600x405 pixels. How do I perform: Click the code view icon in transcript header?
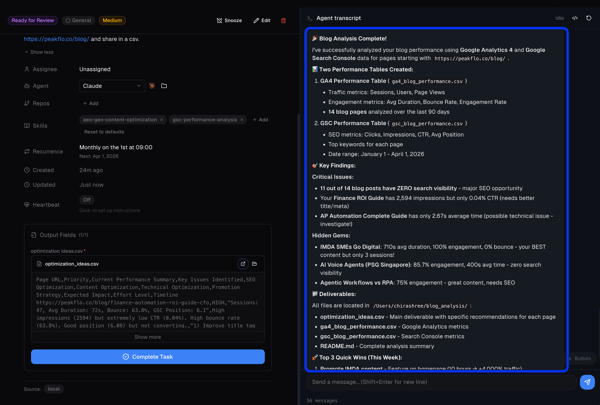click(575, 18)
